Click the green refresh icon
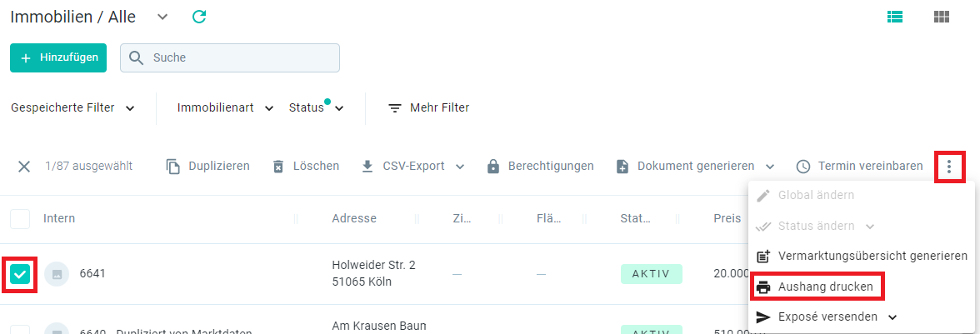 point(198,17)
